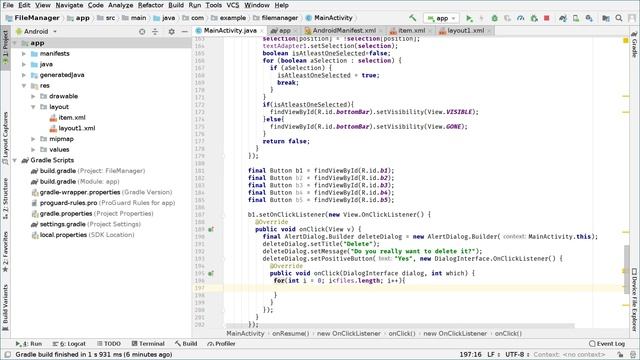The image size is (640, 360).
Task: Open proguard-rules.pro file
Action: click(103, 203)
